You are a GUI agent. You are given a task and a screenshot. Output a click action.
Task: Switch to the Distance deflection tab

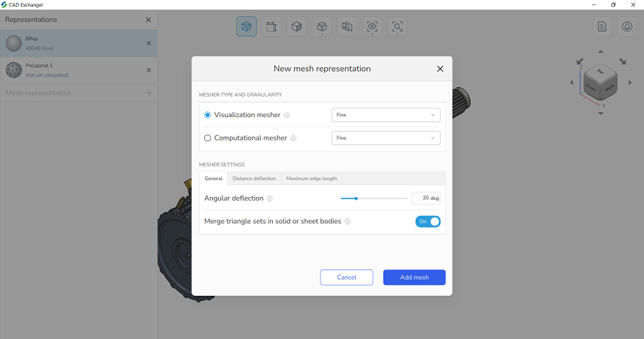(254, 179)
